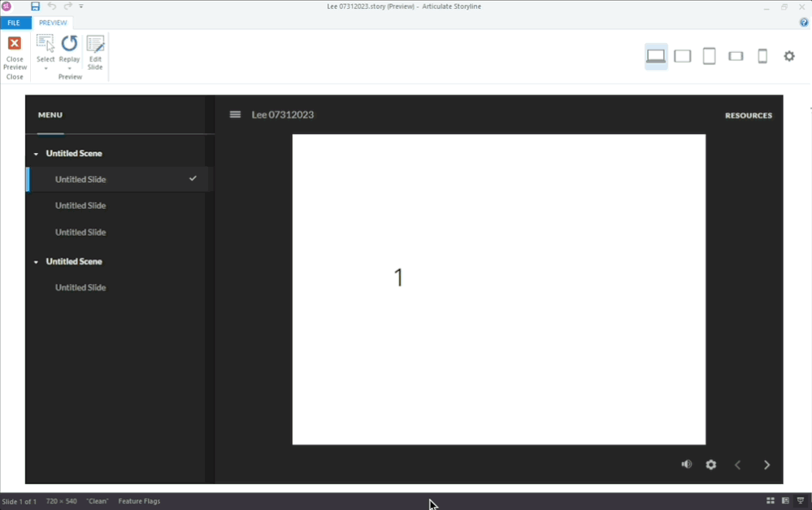Close the preview with Close Preview button

15,53
